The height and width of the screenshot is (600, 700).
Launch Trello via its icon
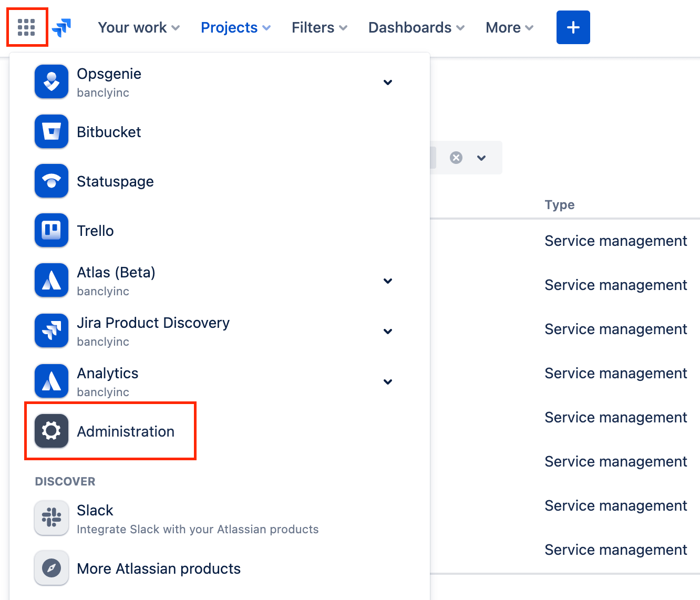pyautogui.click(x=51, y=230)
